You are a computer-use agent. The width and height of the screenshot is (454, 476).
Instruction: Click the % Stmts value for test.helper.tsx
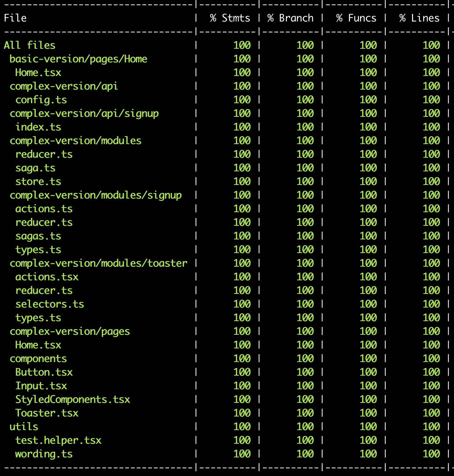(x=242, y=440)
